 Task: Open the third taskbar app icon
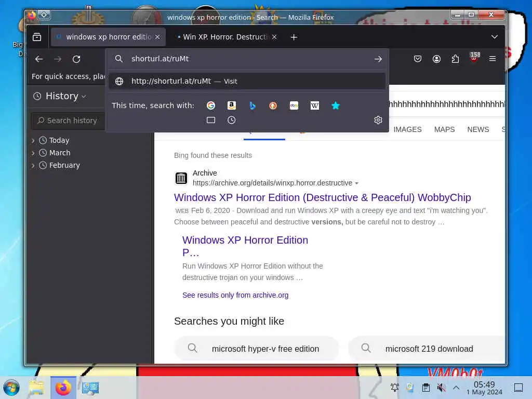coord(90,388)
